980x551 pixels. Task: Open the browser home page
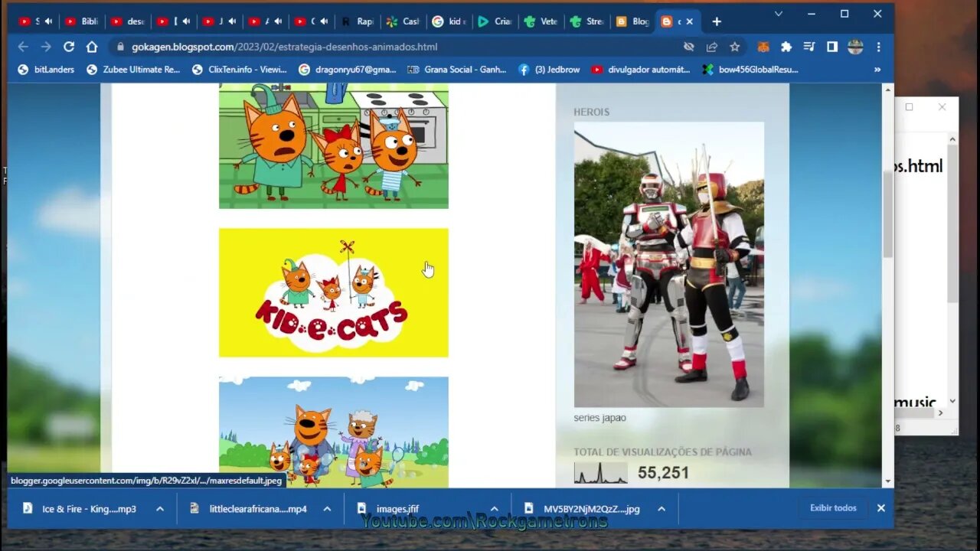tap(92, 47)
